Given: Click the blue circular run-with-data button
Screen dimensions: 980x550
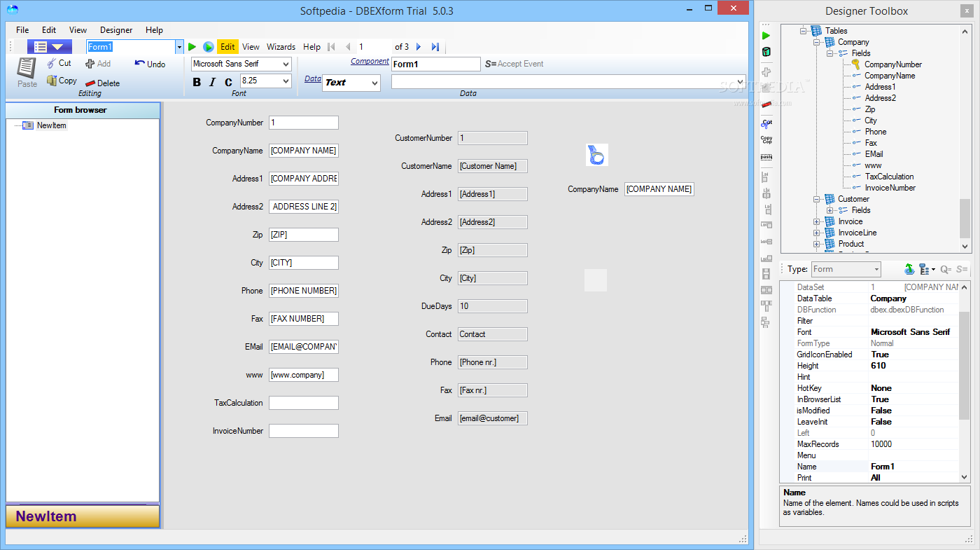Looking at the screenshot, I should point(209,47).
